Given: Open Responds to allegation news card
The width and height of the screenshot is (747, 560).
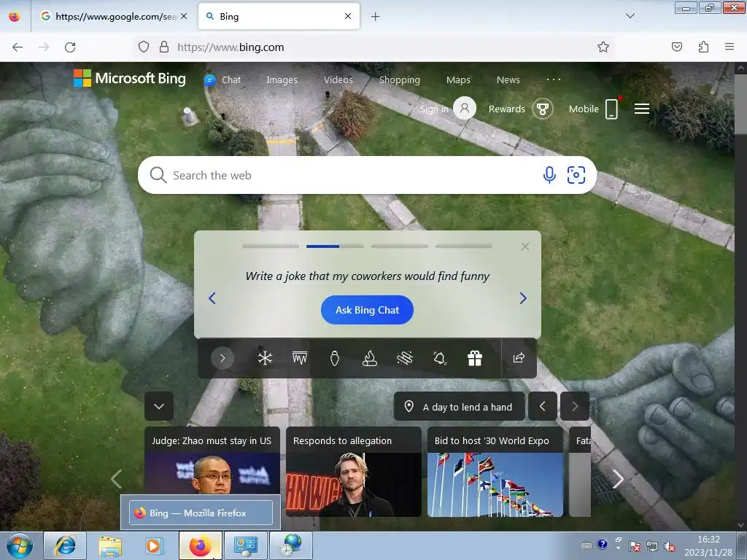Looking at the screenshot, I should pyautogui.click(x=354, y=472).
